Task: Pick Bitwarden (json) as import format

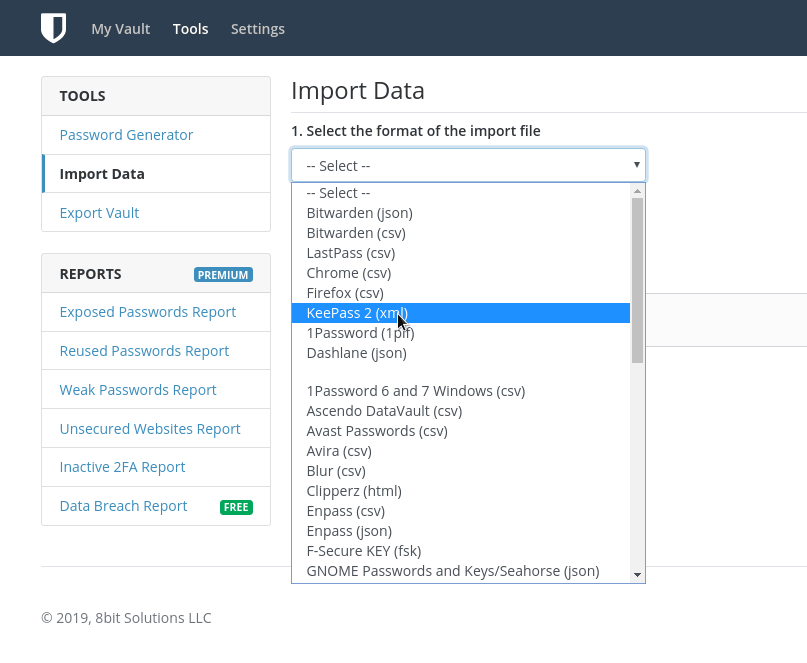Action: coord(359,213)
